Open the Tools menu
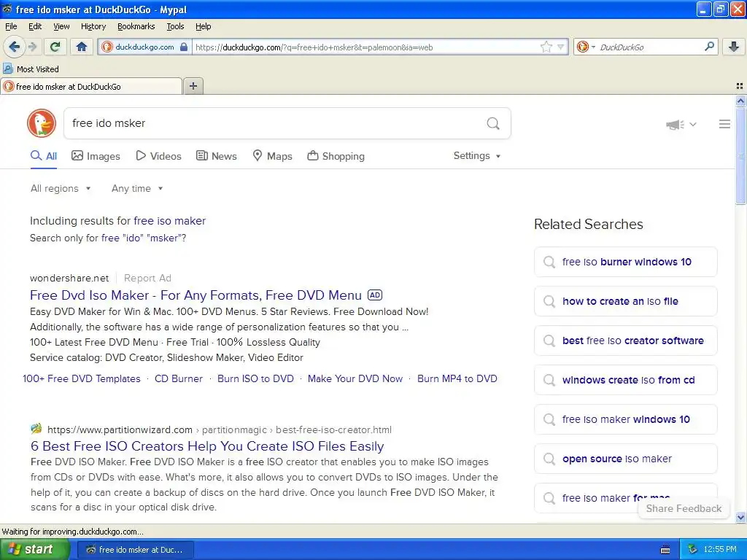747x560 pixels. point(175,26)
